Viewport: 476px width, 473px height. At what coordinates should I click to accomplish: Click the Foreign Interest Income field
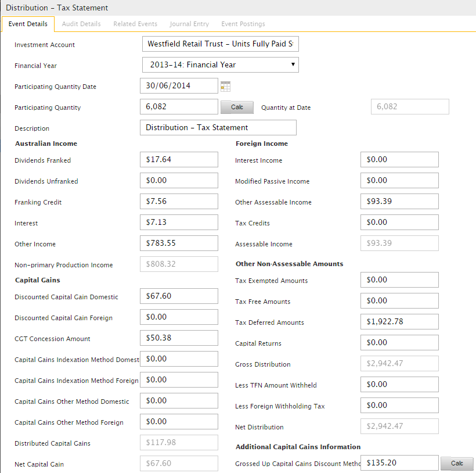pyautogui.click(x=399, y=159)
